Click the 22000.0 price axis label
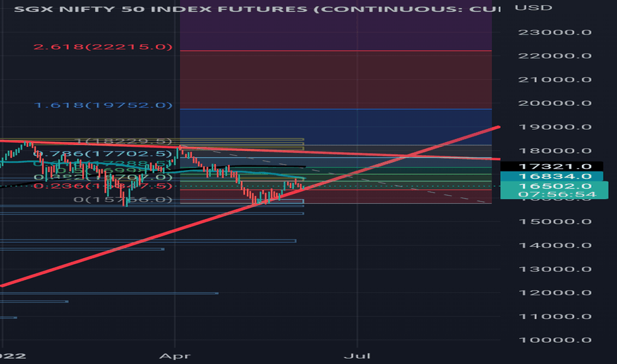617x364 pixels. [555, 56]
